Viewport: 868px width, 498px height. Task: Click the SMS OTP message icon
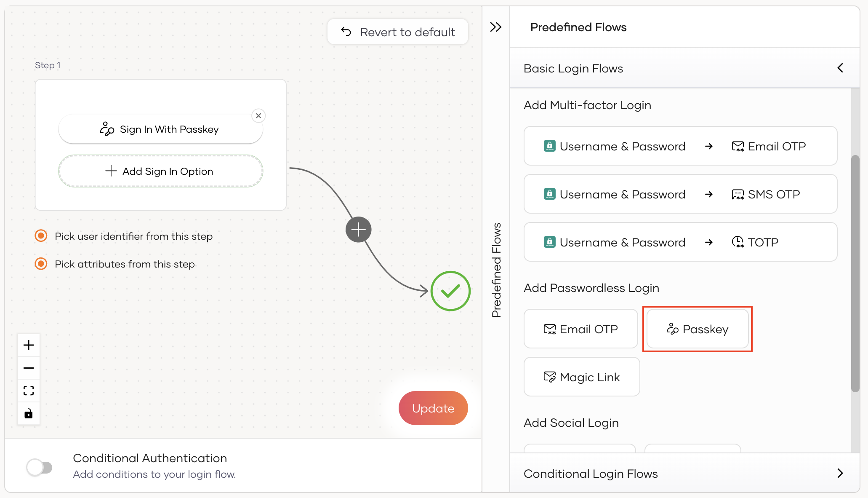[738, 194]
